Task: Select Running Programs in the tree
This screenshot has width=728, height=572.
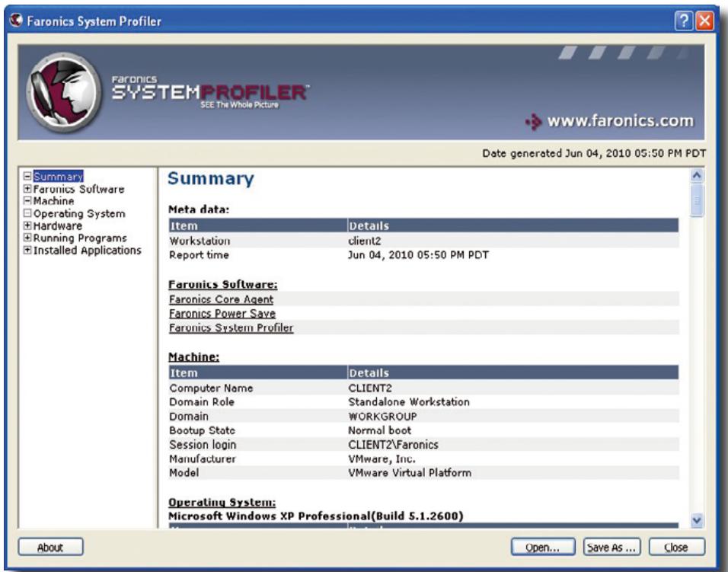Action: (x=80, y=238)
